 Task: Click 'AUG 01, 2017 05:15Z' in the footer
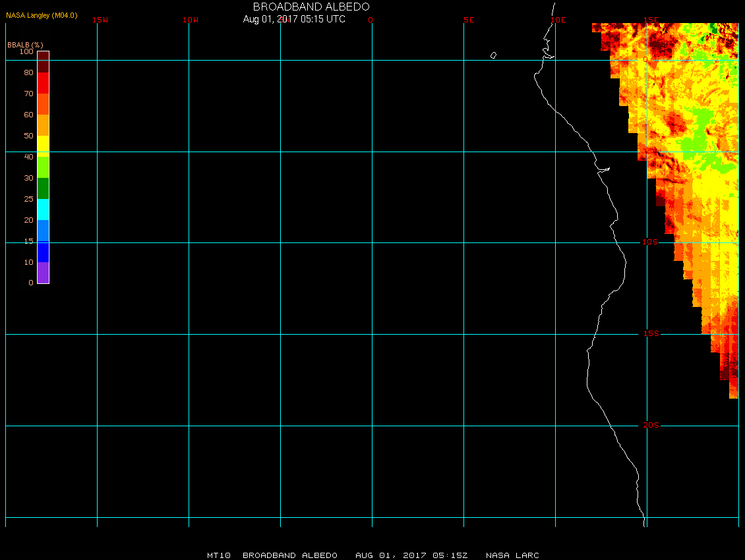[x=411, y=555]
